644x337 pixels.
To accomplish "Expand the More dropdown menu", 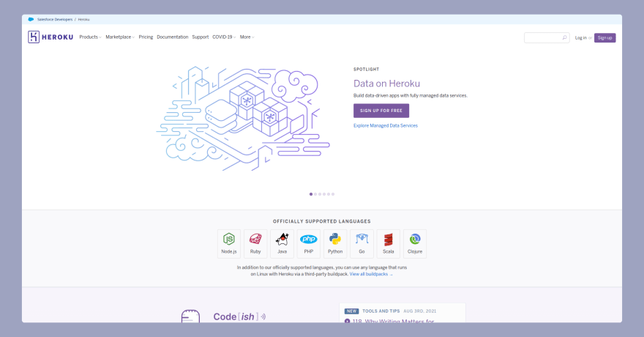I will [247, 37].
